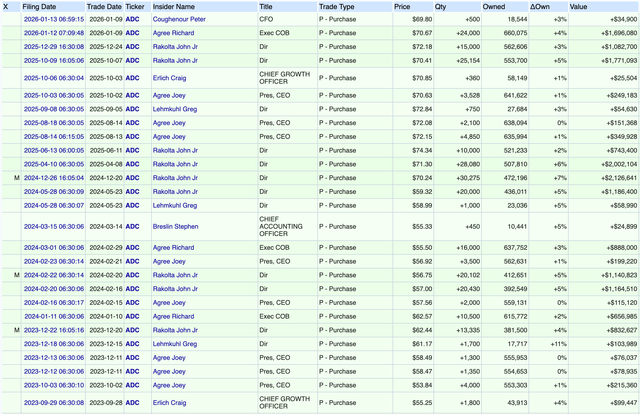This screenshot has width=640, height=414.
Task: Sort by Trade Date column header
Action: (x=104, y=7)
